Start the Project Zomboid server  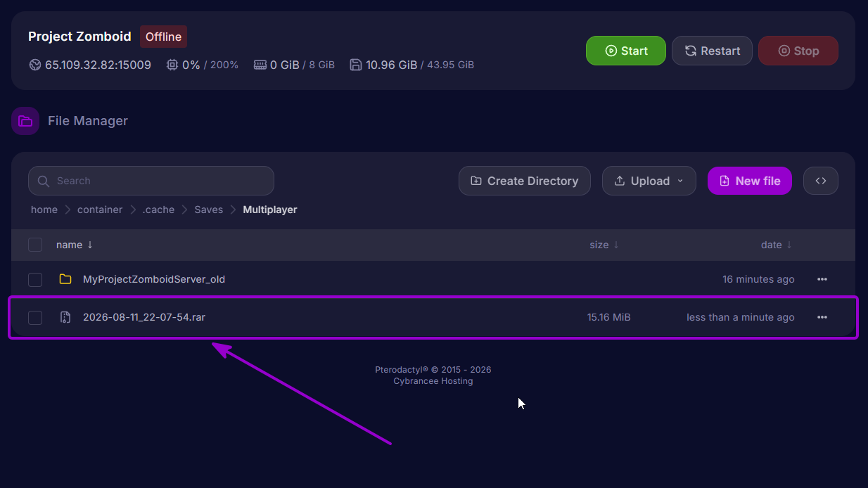coord(625,51)
